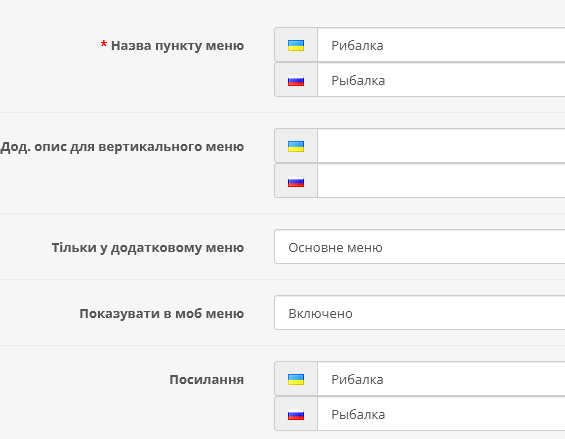This screenshot has width=565, height=439.
Task: Focus Russian Посилання field with Рыбалка
Action: pyautogui.click(x=441, y=413)
